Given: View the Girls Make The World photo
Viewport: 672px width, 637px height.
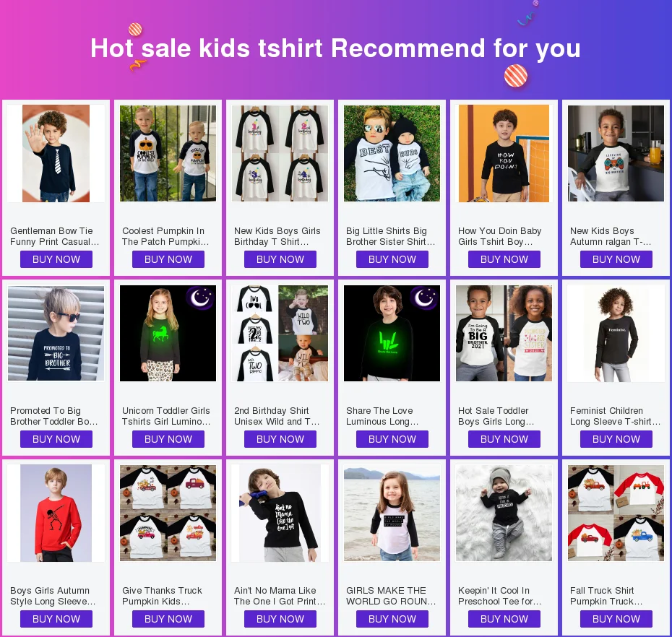Looking at the screenshot, I should click(392, 513).
